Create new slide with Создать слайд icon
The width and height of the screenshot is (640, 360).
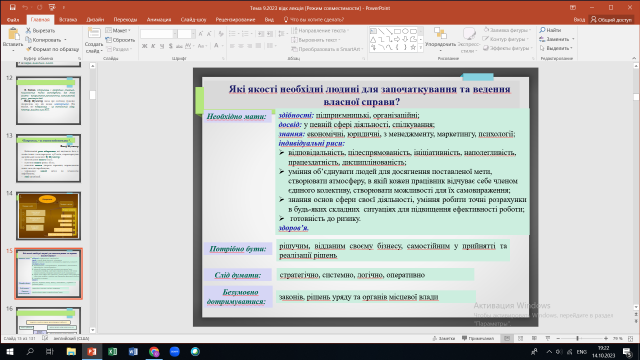click(94, 34)
